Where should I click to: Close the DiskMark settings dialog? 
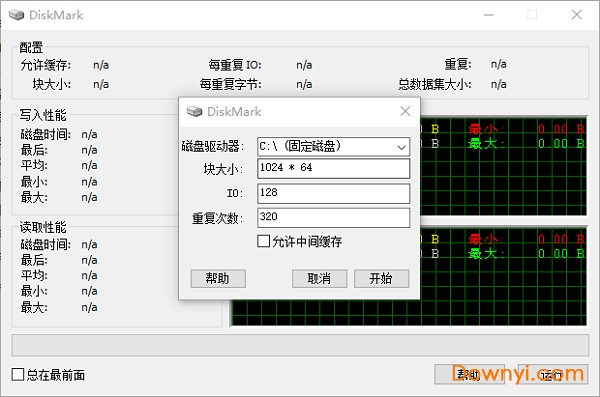pyautogui.click(x=405, y=111)
